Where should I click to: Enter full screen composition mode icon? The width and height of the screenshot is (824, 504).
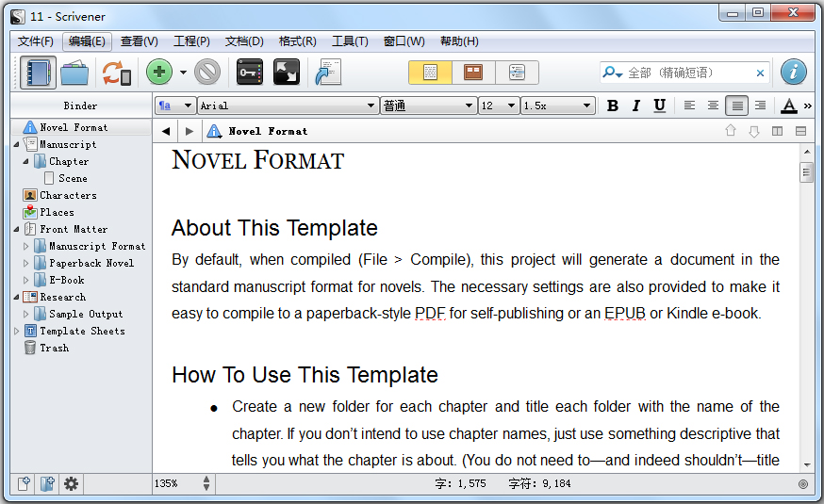pyautogui.click(x=287, y=73)
